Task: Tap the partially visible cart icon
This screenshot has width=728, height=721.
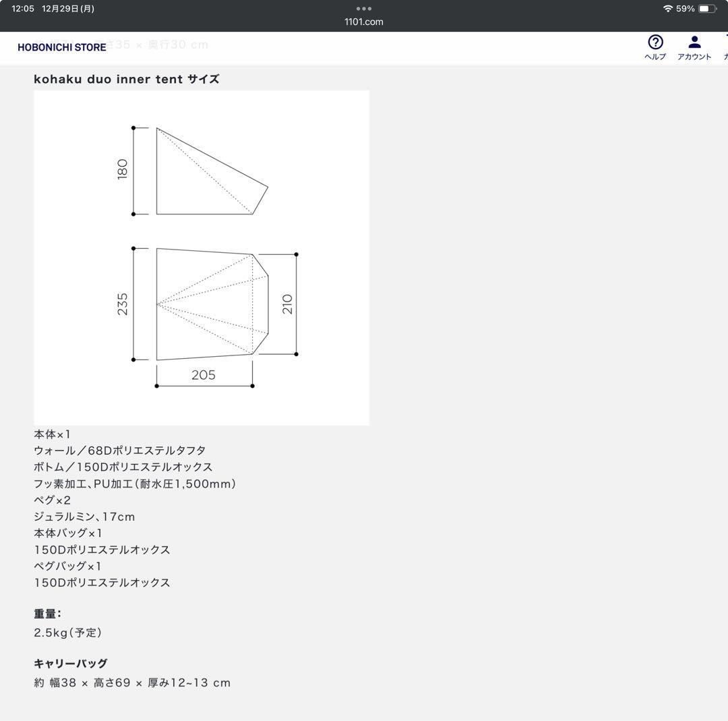Action: [x=725, y=47]
